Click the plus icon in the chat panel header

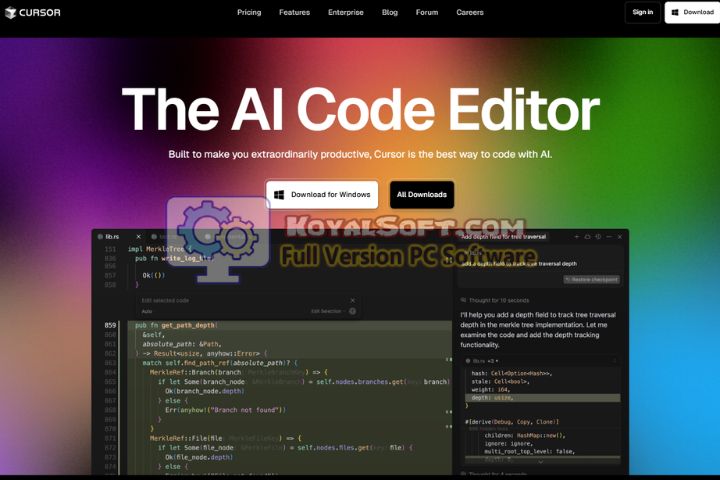577,237
